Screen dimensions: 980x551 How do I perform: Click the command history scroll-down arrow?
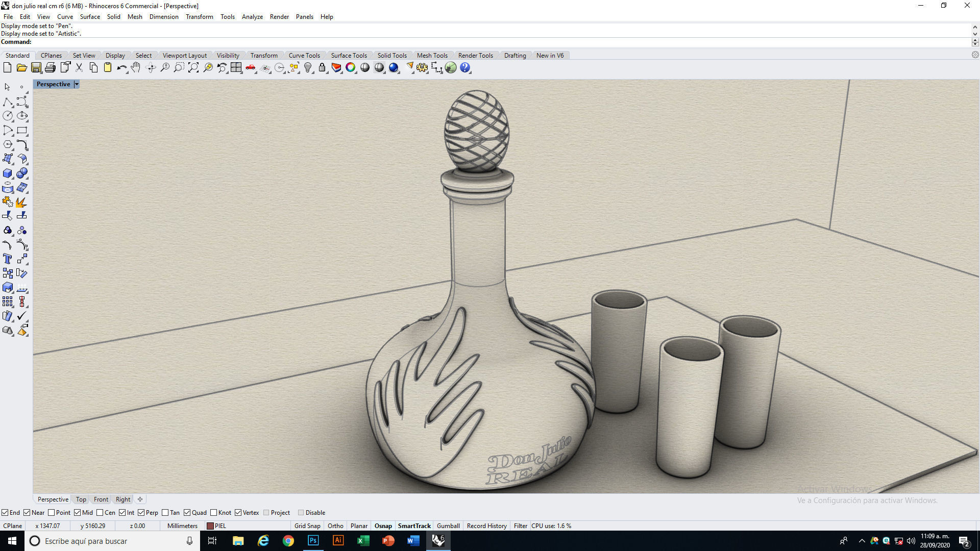tap(975, 33)
